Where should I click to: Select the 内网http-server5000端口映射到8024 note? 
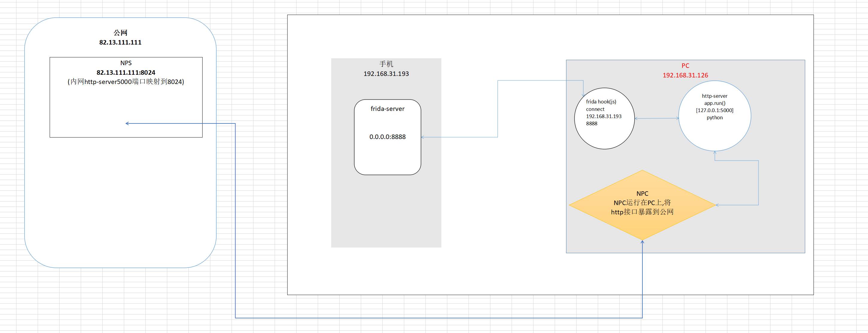pyautogui.click(x=126, y=82)
